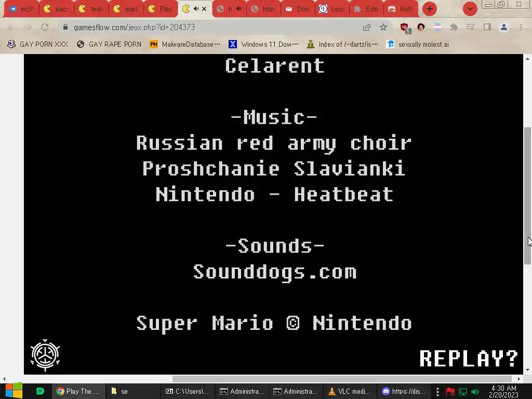The height and width of the screenshot is (399, 532).
Task: Open the Windows Start menu
Action: click(x=14, y=391)
